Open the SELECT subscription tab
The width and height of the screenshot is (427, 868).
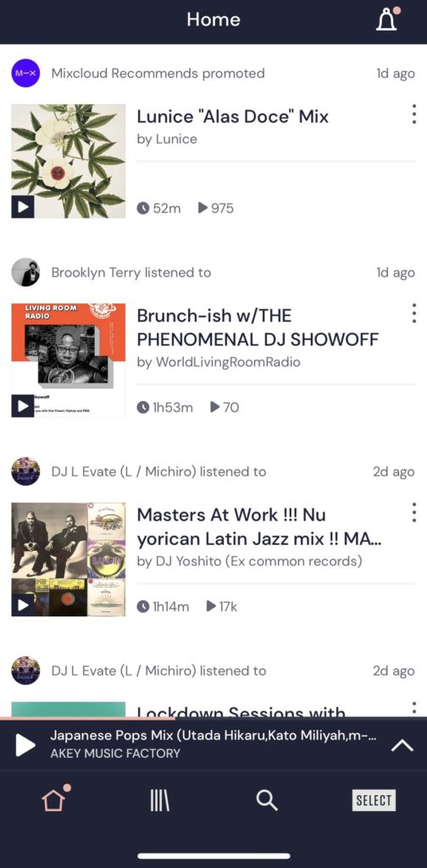374,800
